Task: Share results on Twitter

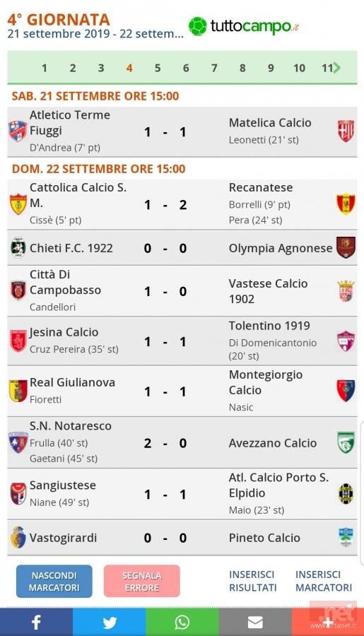Action: pos(109,622)
